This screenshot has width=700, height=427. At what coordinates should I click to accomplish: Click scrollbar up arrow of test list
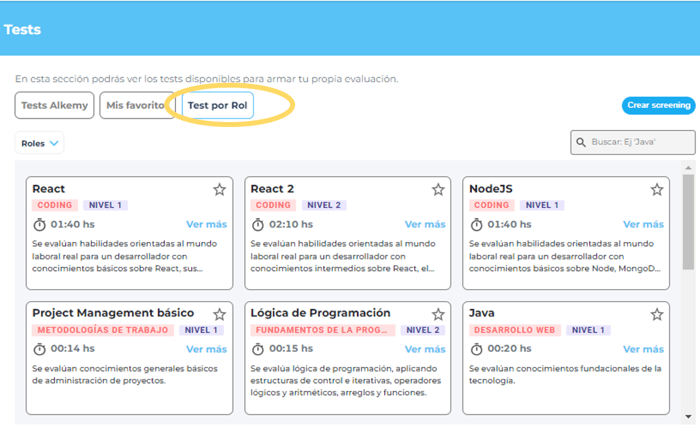tap(688, 168)
